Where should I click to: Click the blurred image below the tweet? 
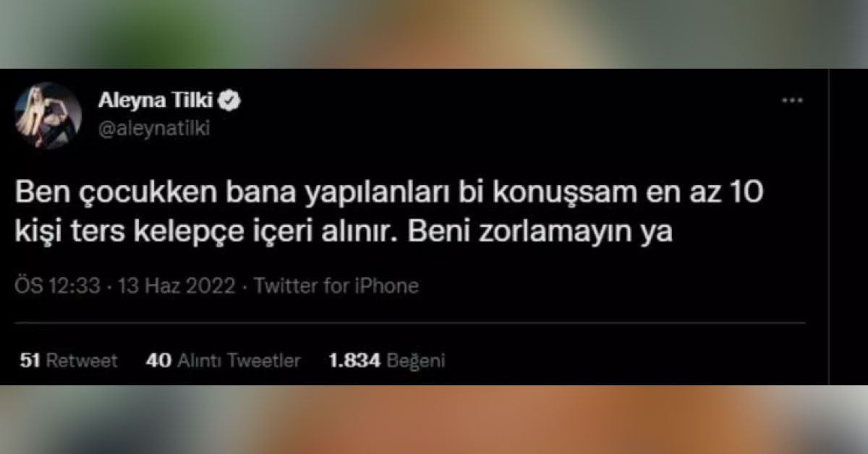click(x=434, y=419)
